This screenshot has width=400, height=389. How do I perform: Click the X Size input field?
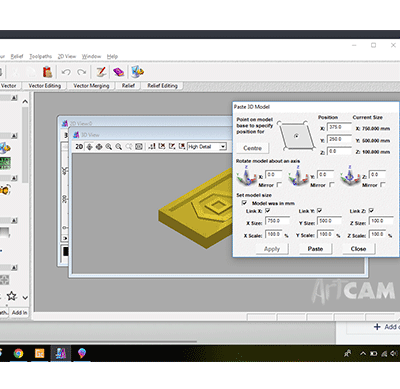(x=277, y=221)
